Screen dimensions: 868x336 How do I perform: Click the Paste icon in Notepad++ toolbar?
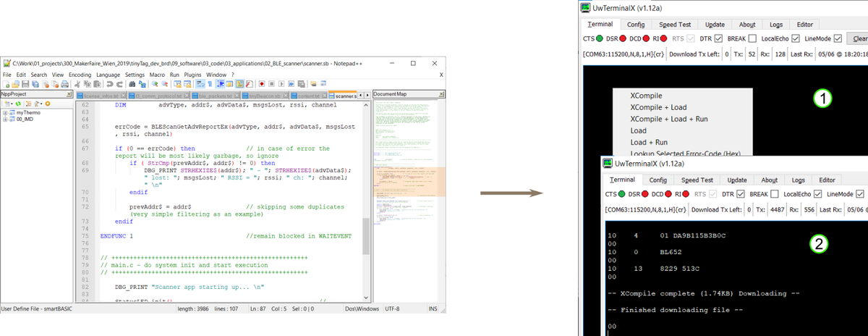[x=97, y=84]
